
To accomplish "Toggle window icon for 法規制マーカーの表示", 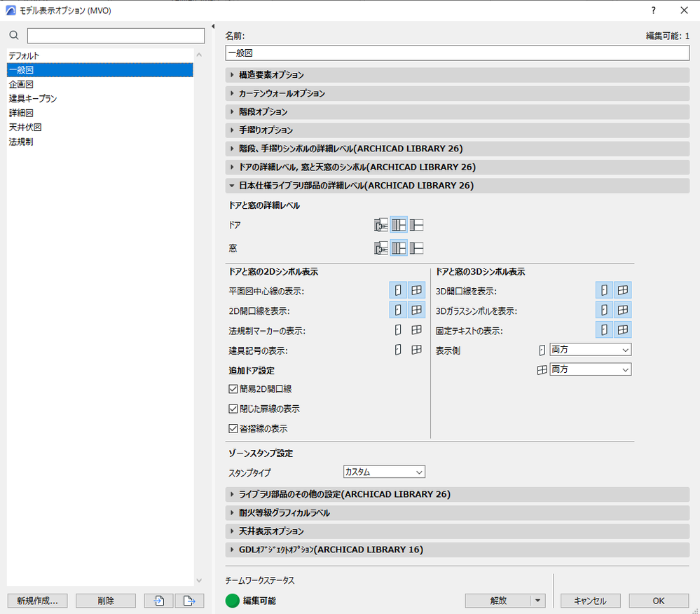I will (416, 330).
